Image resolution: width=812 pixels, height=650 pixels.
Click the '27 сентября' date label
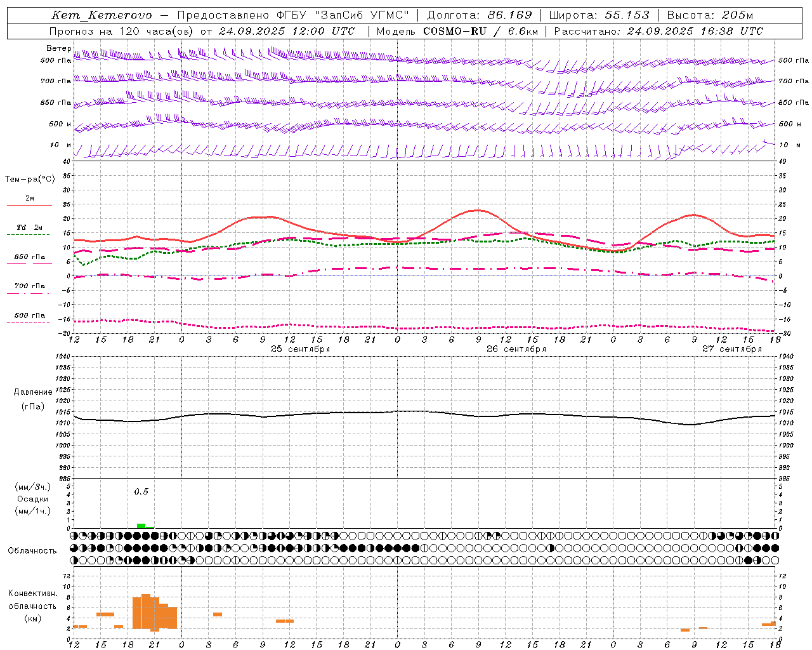[x=732, y=349]
